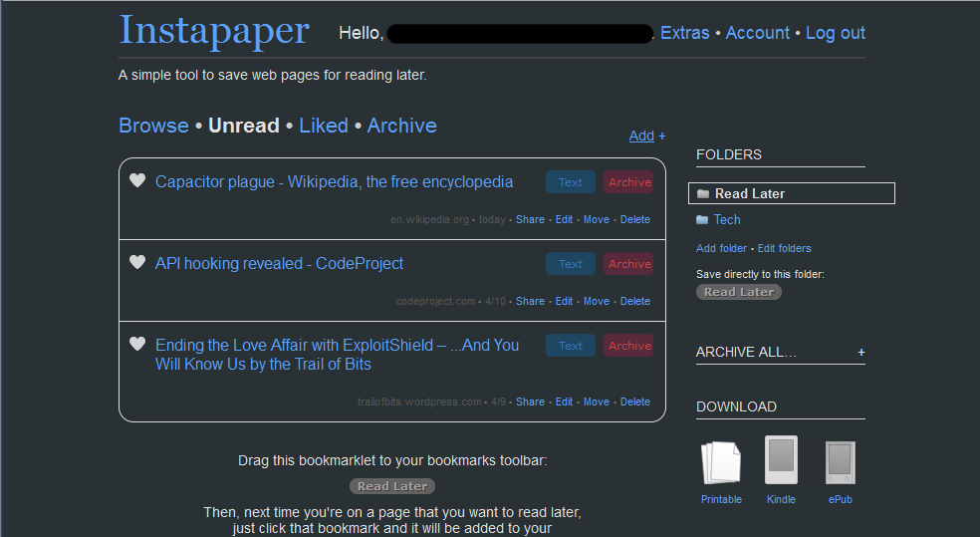Open the Extras menu link
980x537 pixels.
pos(685,33)
